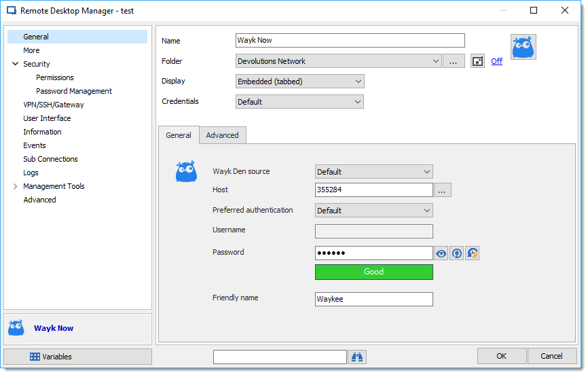Open VPN/SSH/Gateway settings
The height and width of the screenshot is (375, 588).
54,105
